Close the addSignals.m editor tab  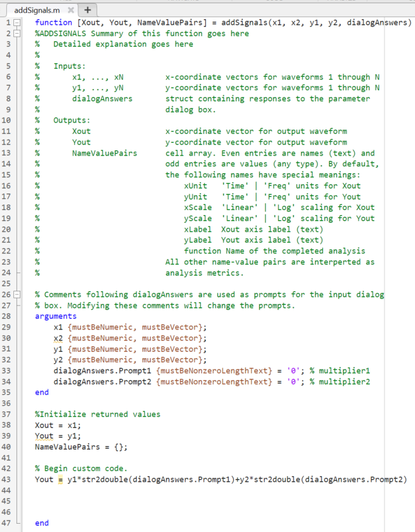[x=71, y=10]
